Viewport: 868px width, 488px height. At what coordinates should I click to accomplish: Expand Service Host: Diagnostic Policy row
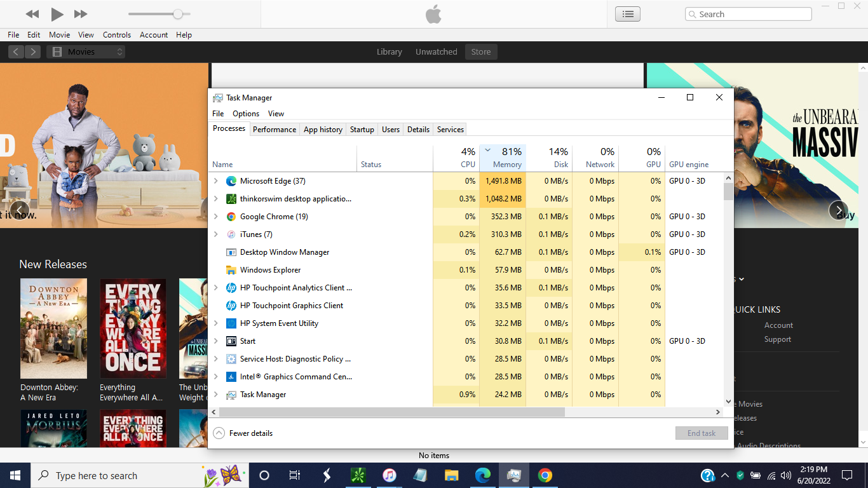tap(216, 359)
